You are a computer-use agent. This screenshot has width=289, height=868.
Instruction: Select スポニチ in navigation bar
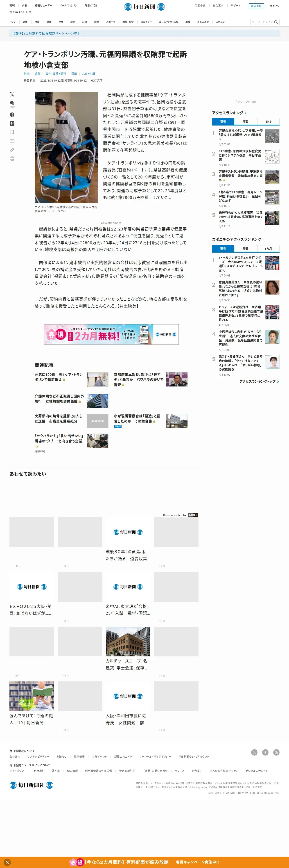[220, 22]
